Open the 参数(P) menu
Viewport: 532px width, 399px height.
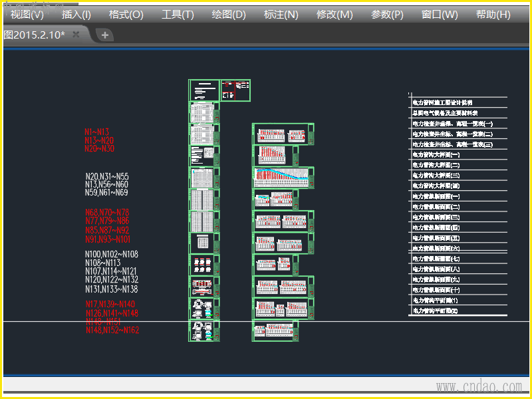387,15
